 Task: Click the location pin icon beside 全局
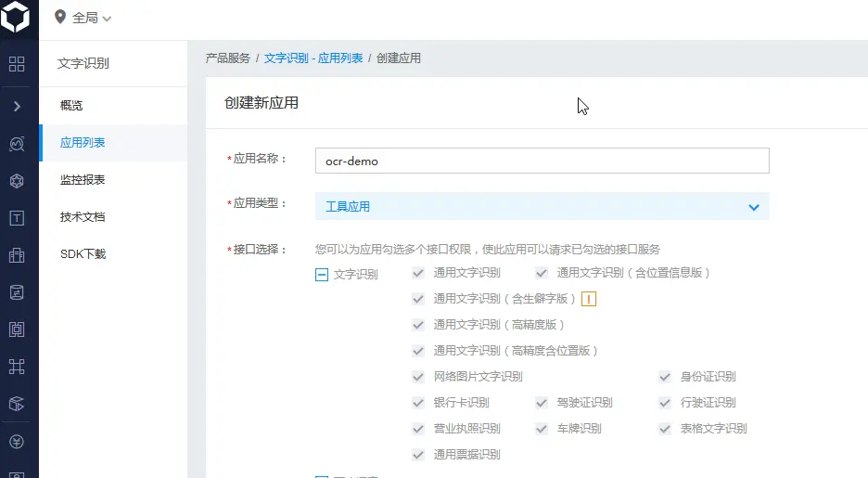pyautogui.click(x=59, y=17)
